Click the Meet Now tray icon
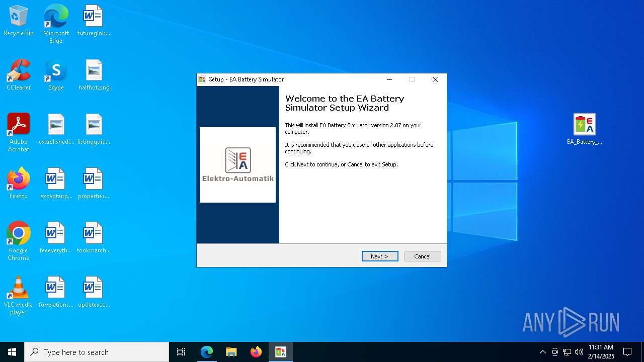 click(555, 352)
